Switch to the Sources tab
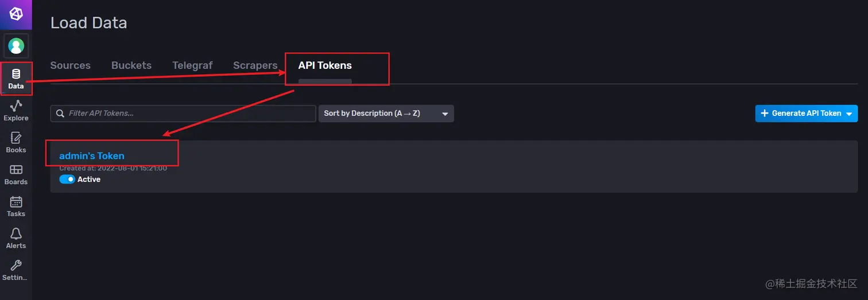Screen dimensions: 868x300 click(70, 65)
